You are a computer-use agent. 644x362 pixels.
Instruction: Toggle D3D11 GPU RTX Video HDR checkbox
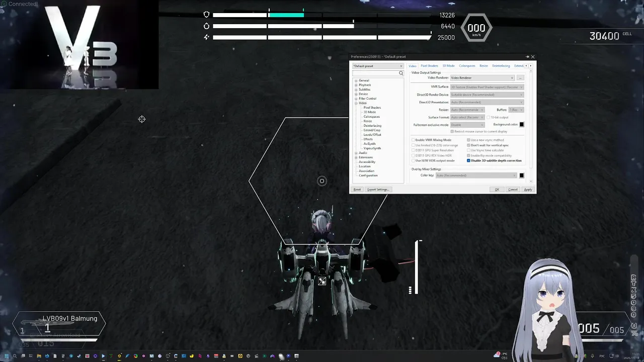click(x=413, y=155)
